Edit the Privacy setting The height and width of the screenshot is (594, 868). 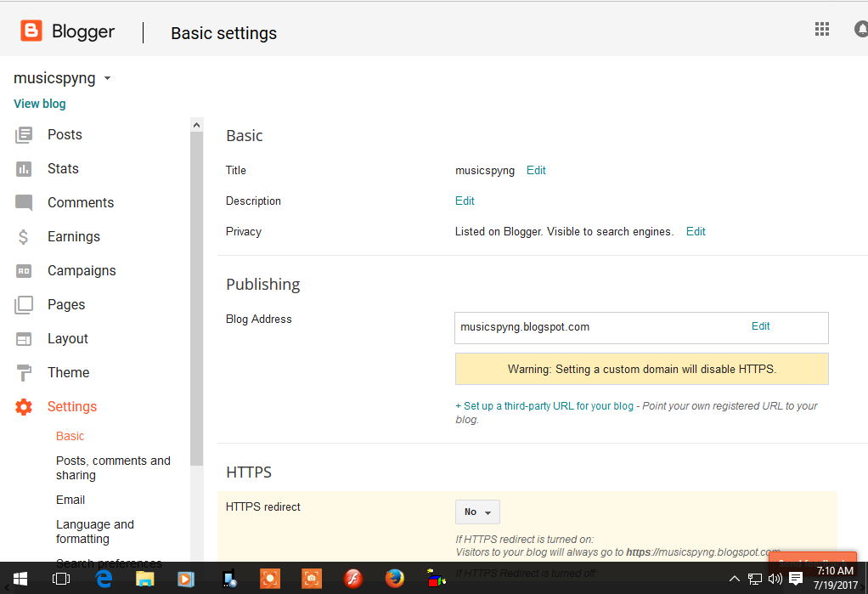coord(696,232)
